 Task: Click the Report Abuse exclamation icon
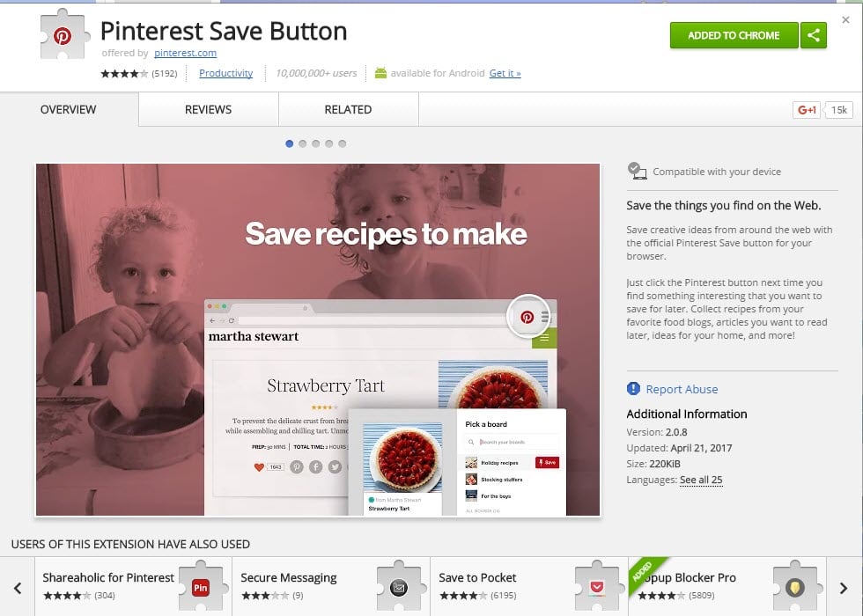(633, 389)
